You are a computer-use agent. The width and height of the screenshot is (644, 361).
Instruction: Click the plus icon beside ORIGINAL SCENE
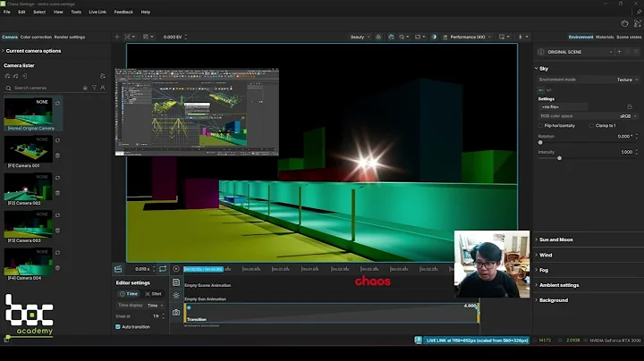pos(619,52)
